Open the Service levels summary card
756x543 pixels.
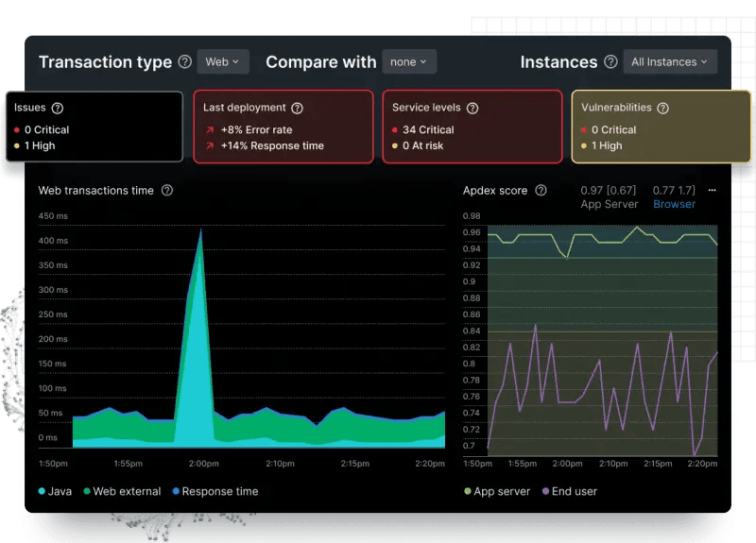[472, 127]
